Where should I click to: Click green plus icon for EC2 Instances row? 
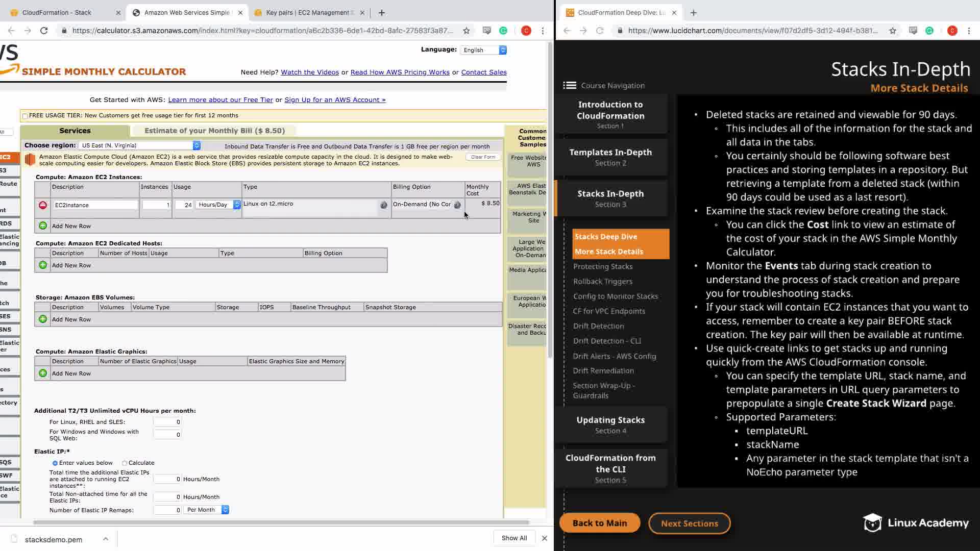(43, 226)
